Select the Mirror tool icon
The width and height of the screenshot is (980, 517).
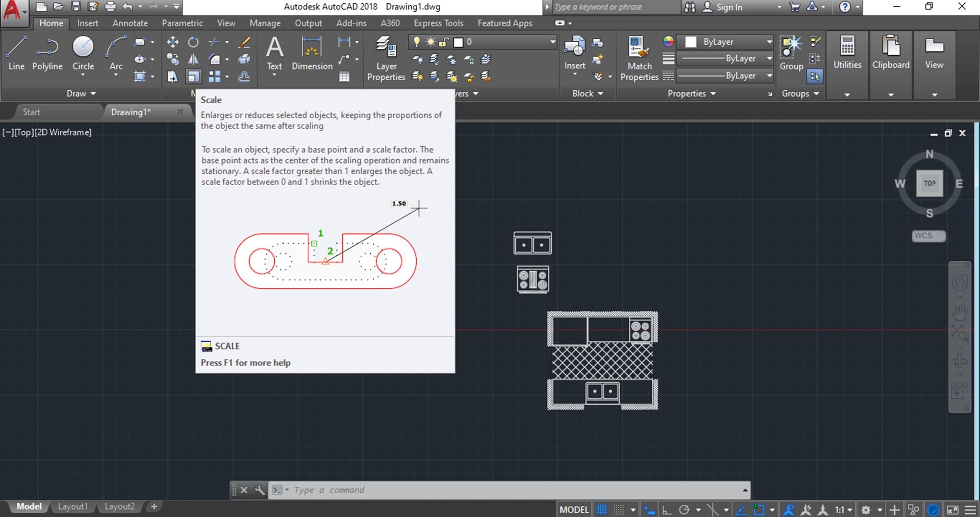[193, 60]
